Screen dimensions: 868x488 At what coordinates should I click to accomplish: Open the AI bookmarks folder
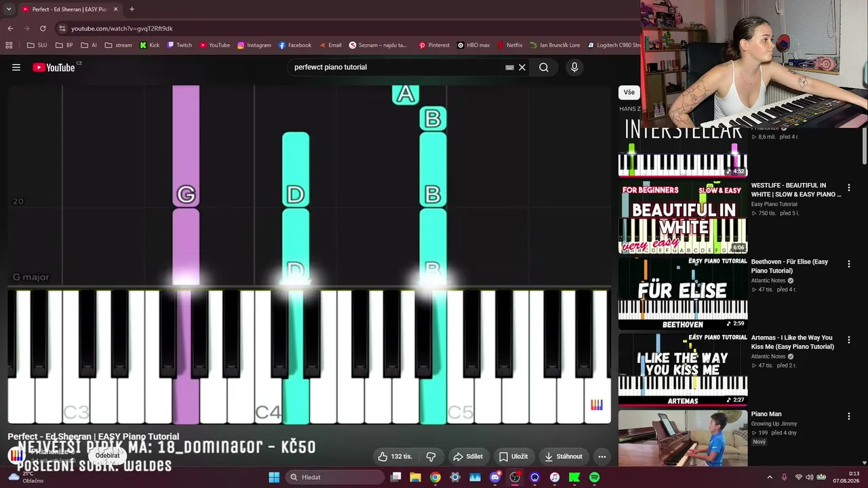88,45
